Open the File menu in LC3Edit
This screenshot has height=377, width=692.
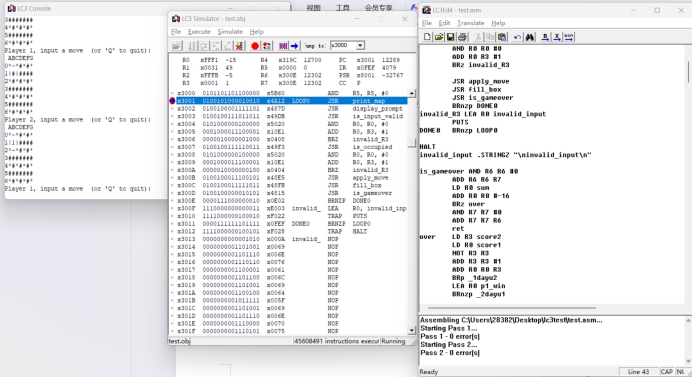tap(426, 23)
